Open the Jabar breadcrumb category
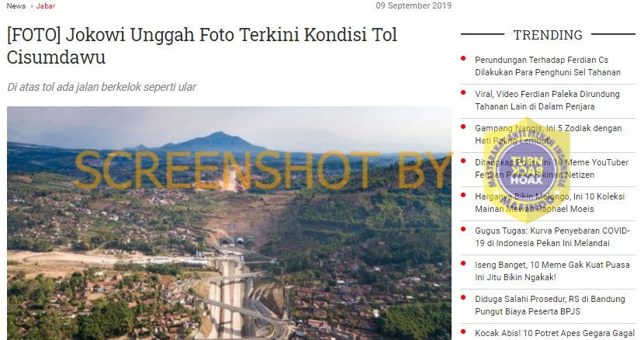Viewport: 644px width, 340px height. [46, 5]
